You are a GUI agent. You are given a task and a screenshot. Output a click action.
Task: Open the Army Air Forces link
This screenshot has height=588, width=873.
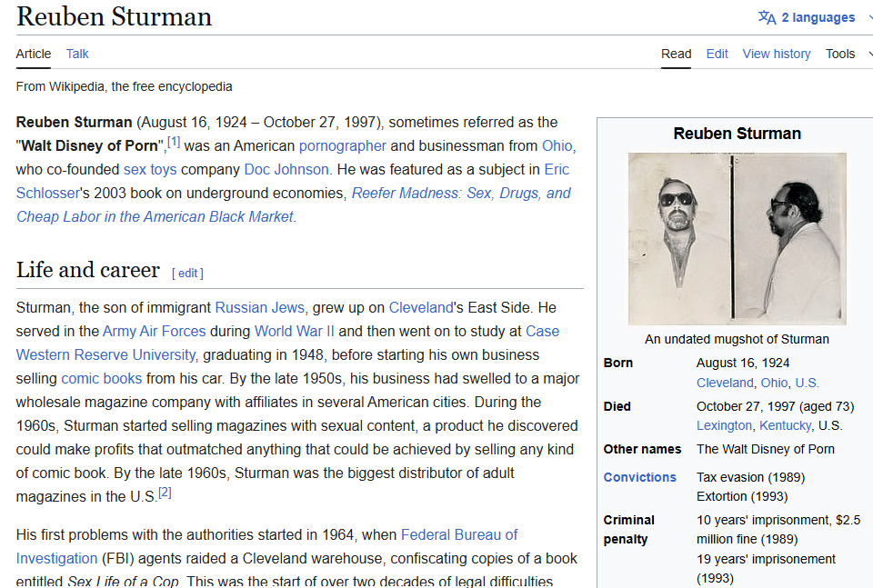pyautogui.click(x=155, y=332)
